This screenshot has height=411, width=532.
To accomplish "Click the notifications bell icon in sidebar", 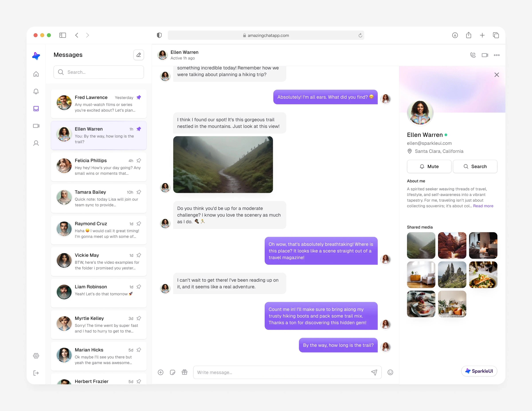I will click(x=36, y=91).
